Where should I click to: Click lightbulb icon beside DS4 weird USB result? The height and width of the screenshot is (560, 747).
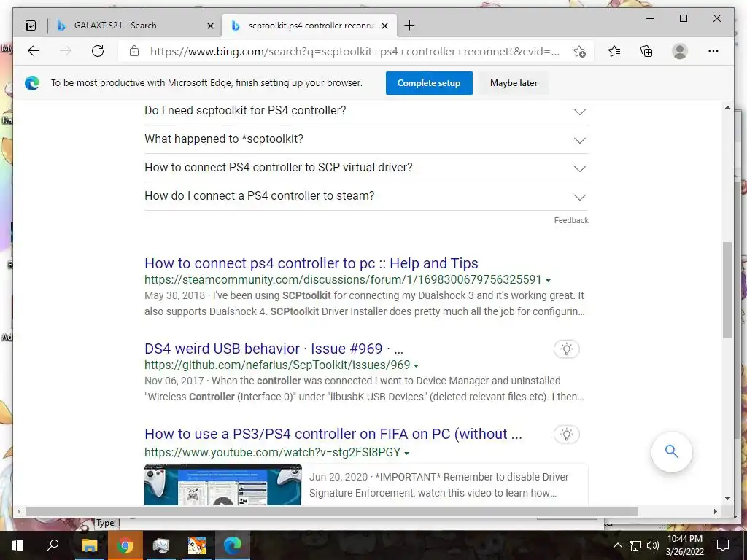pos(566,349)
